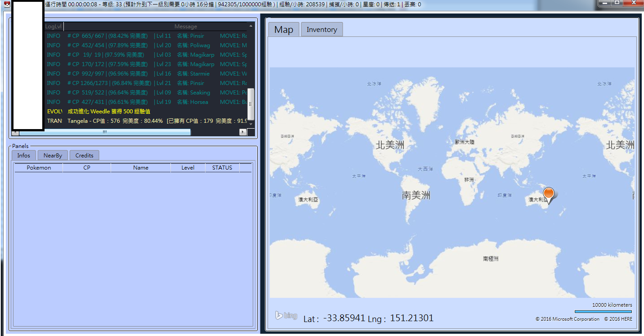Click the Message column header in log
The image size is (644, 336).
click(x=186, y=27)
